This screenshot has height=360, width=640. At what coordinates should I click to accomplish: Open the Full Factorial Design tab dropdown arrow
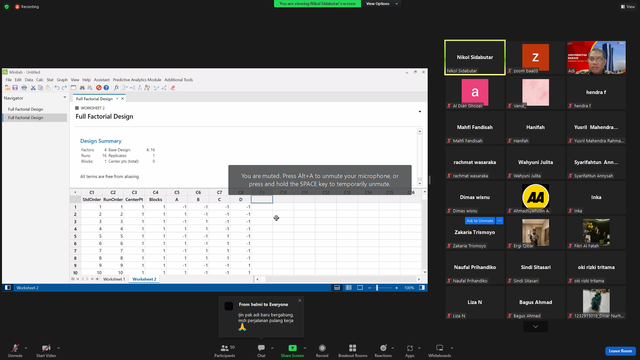click(x=117, y=99)
